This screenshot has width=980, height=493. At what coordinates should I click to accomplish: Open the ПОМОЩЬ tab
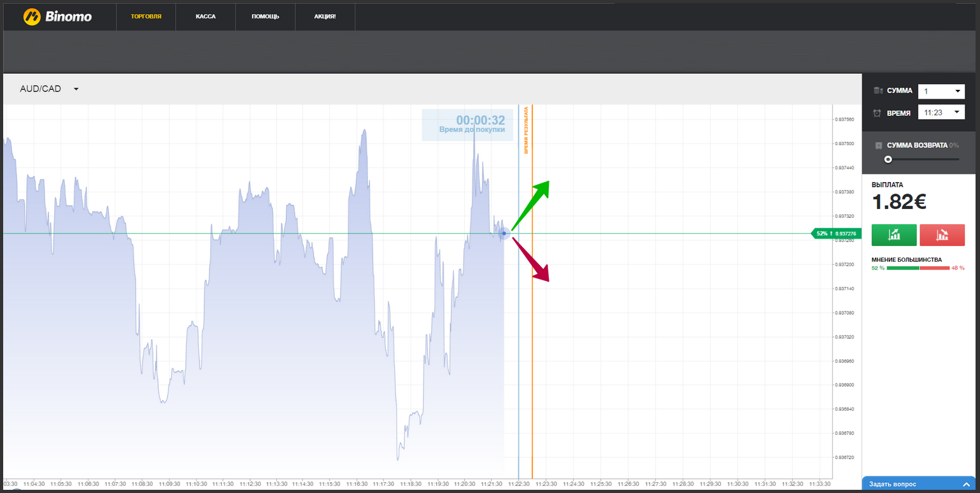(x=266, y=17)
